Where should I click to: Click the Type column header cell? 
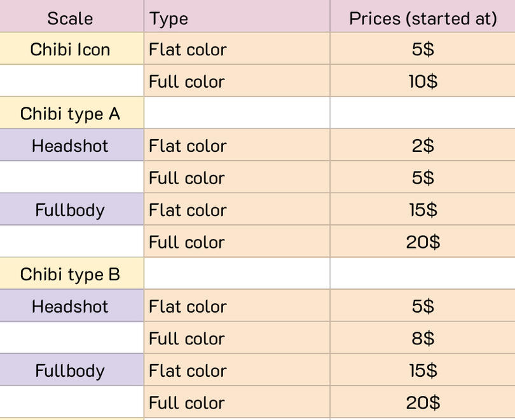(237, 17)
